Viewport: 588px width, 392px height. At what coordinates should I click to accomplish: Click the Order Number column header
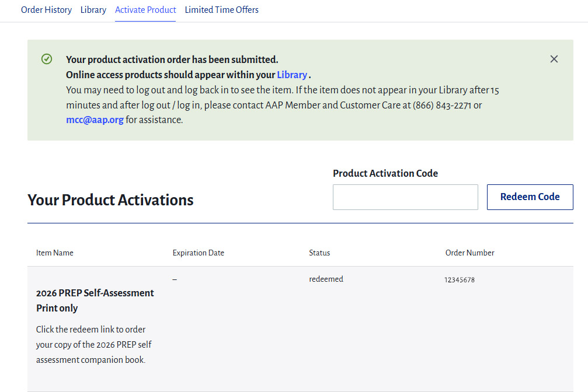469,253
